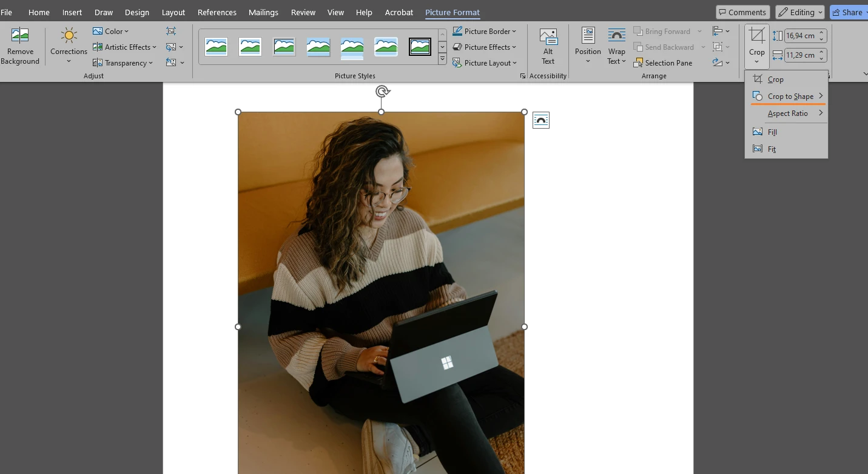Open the Corrections gallery
This screenshot has height=474, width=868.
69,46
